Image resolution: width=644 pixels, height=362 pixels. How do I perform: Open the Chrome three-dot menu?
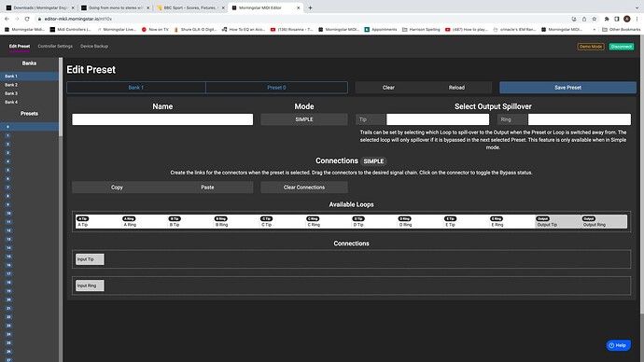tap(637, 19)
